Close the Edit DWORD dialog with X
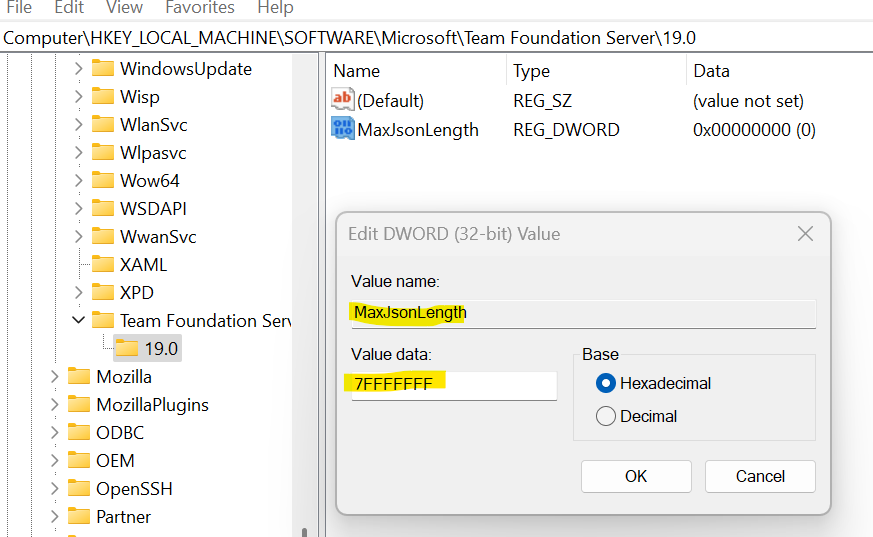 tap(805, 234)
